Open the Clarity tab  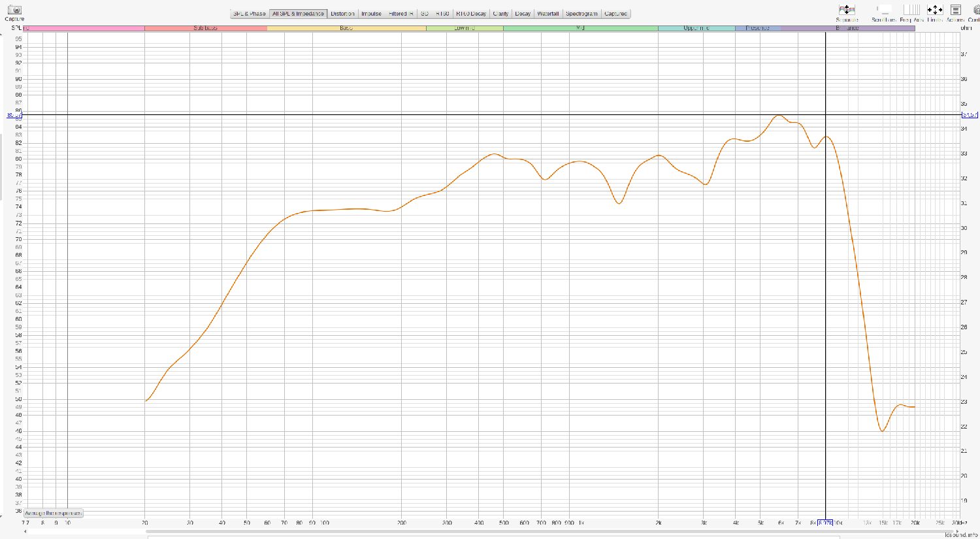tap(500, 14)
